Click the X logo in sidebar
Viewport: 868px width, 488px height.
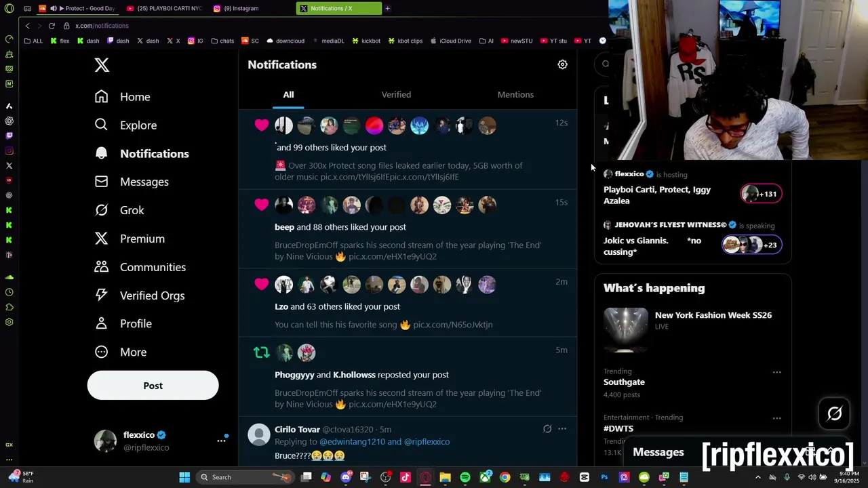tap(102, 65)
